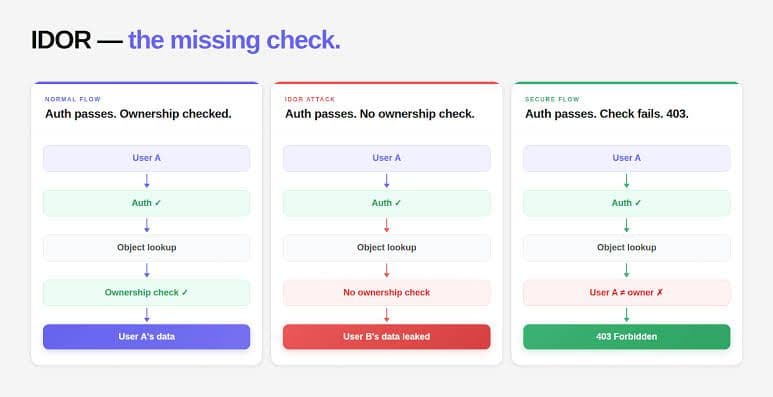Click the purple User A's data box
773x397 pixels.
[x=146, y=337]
